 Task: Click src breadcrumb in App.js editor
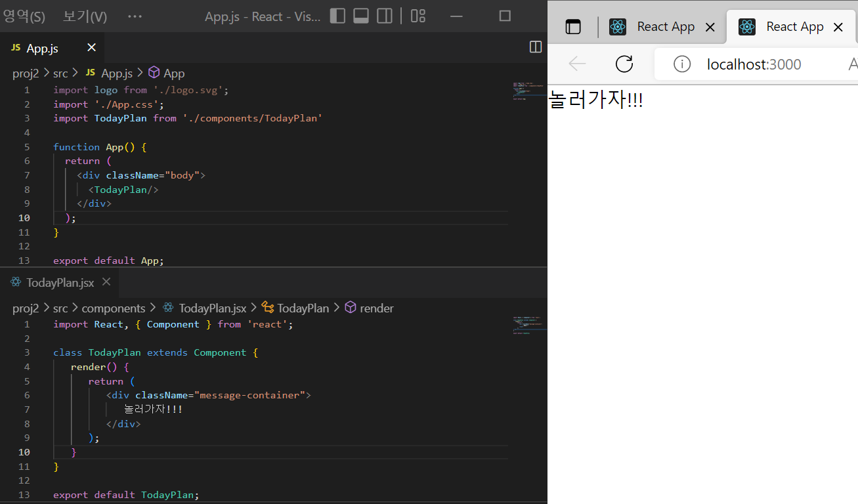(60, 73)
